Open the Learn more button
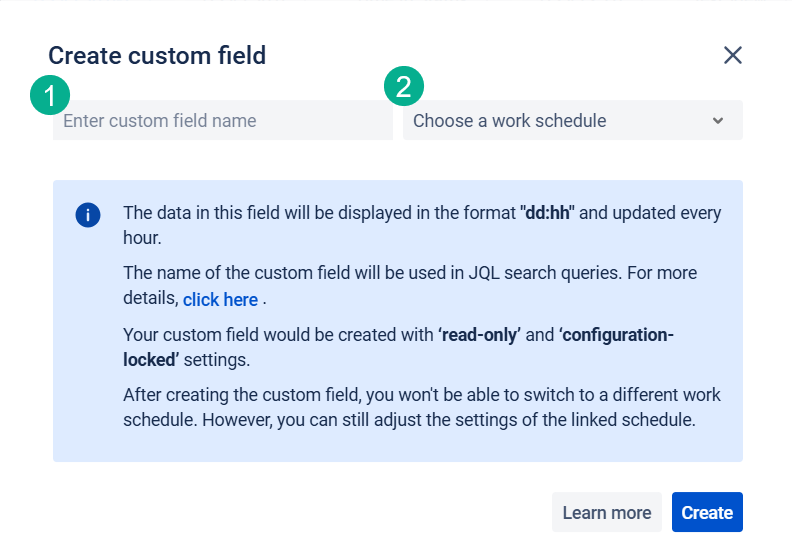The image size is (792, 559). 607,512
